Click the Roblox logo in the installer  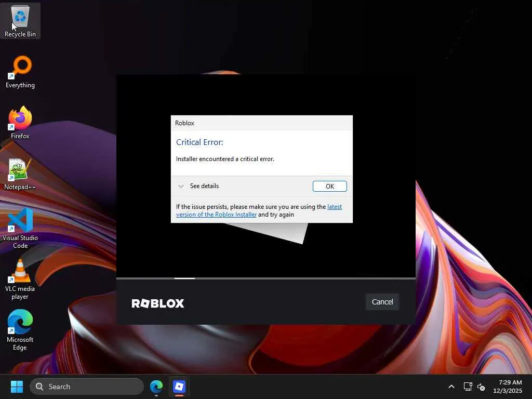click(x=158, y=303)
